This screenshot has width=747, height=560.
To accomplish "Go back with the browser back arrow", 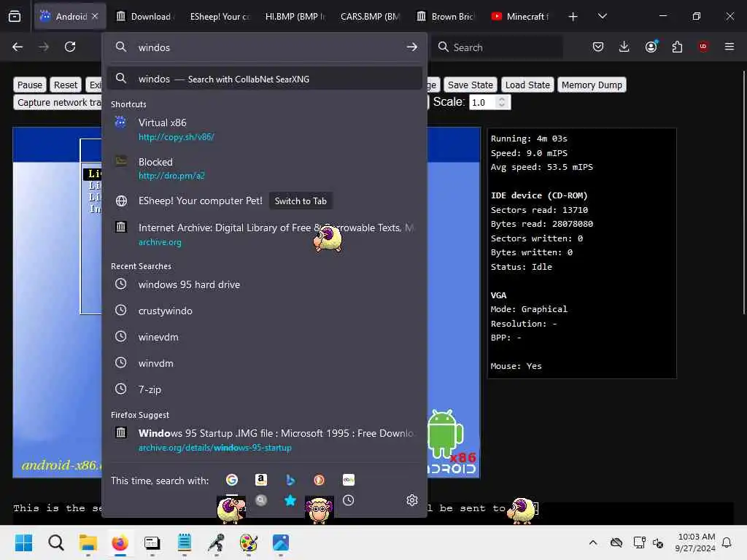I will point(18,47).
